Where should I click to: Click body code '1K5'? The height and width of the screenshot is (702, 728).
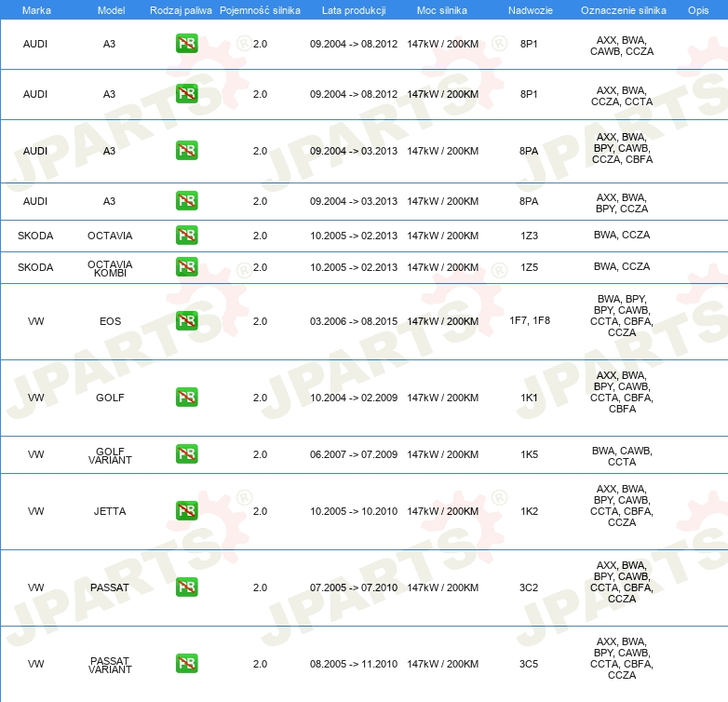[530, 454]
